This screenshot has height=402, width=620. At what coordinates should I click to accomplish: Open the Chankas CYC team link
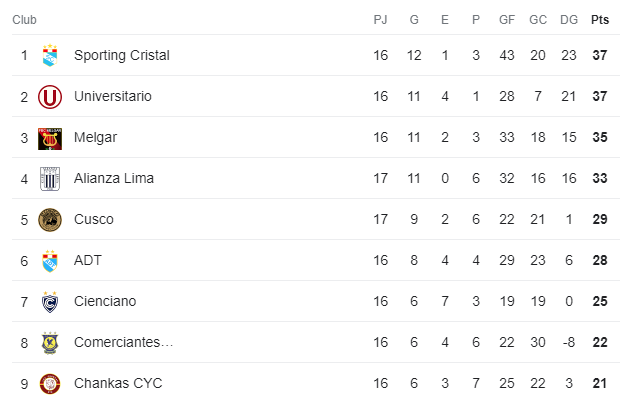click(x=118, y=384)
